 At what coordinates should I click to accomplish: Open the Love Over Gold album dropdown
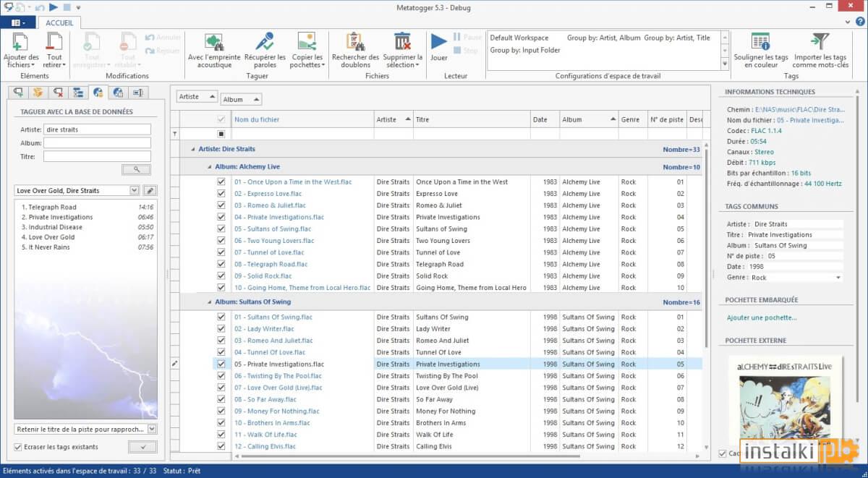click(x=134, y=190)
